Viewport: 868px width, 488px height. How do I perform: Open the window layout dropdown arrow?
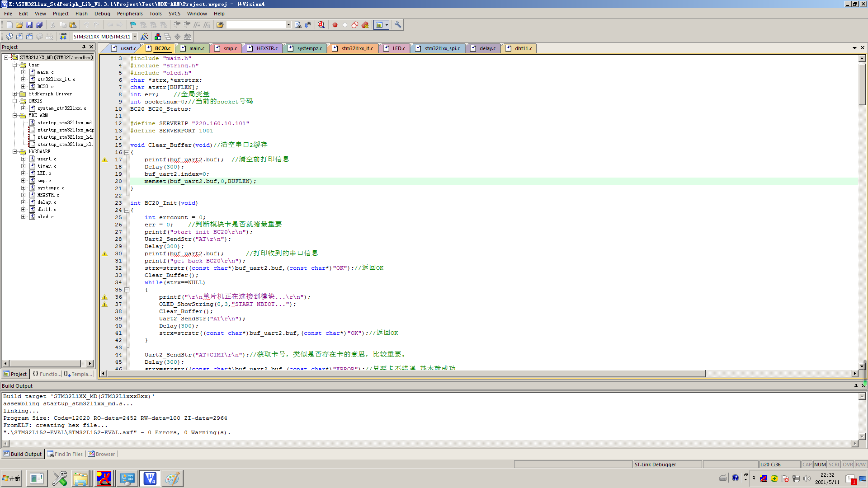point(387,25)
